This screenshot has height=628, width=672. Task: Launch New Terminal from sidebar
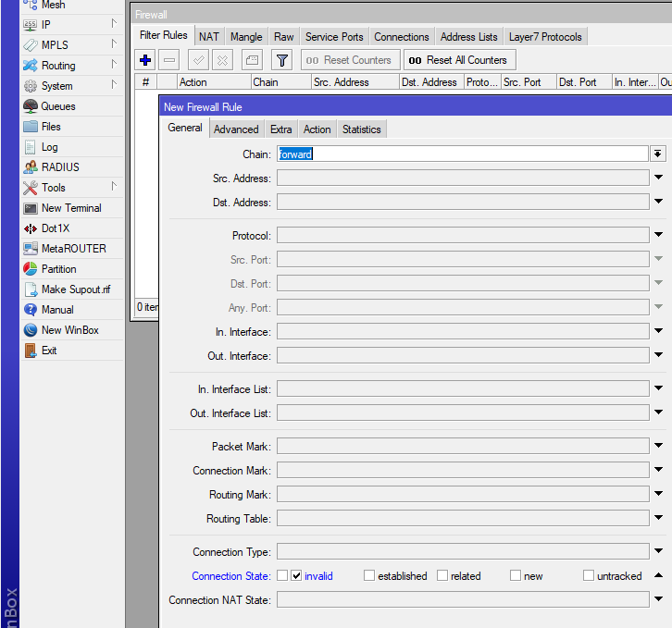tap(70, 208)
